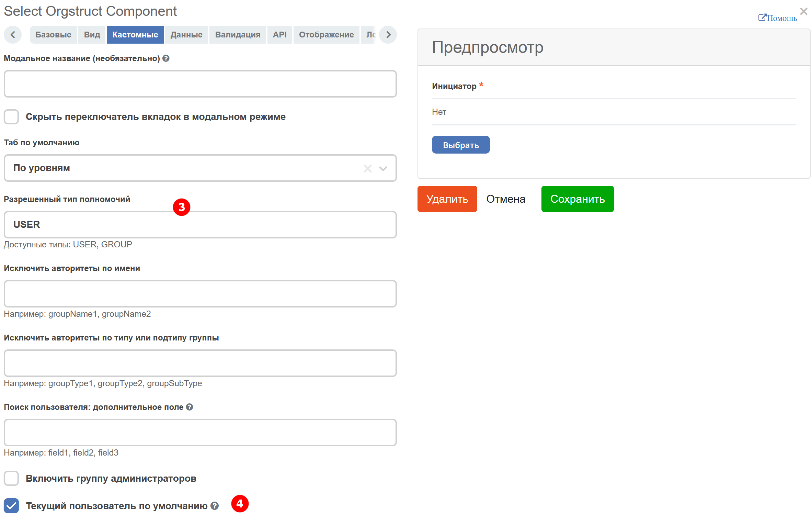Open the Валидация tab
Image resolution: width=812 pixels, height=526 pixels.
(238, 35)
